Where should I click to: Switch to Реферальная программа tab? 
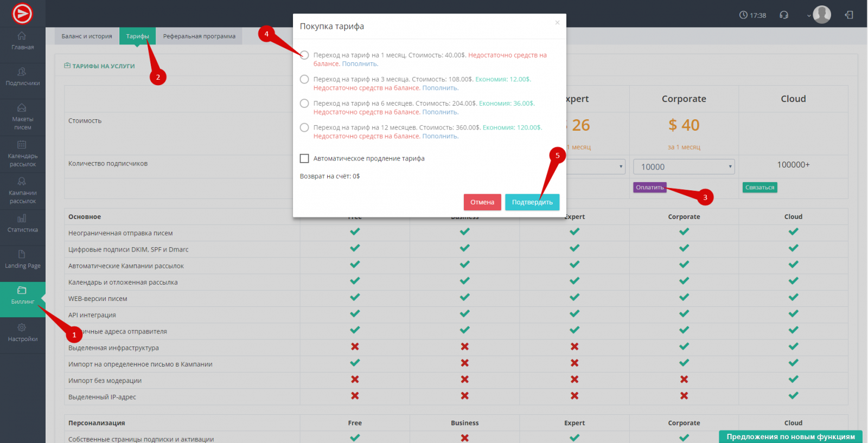point(199,36)
